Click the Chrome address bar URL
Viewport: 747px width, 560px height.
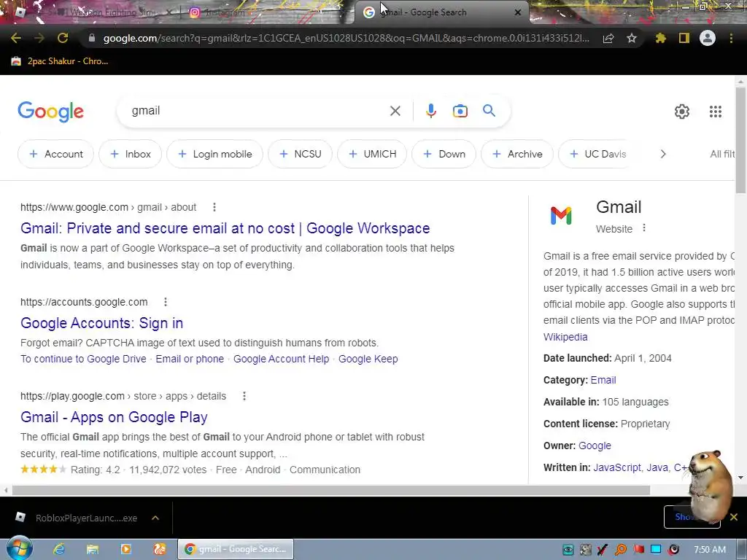[347, 38]
